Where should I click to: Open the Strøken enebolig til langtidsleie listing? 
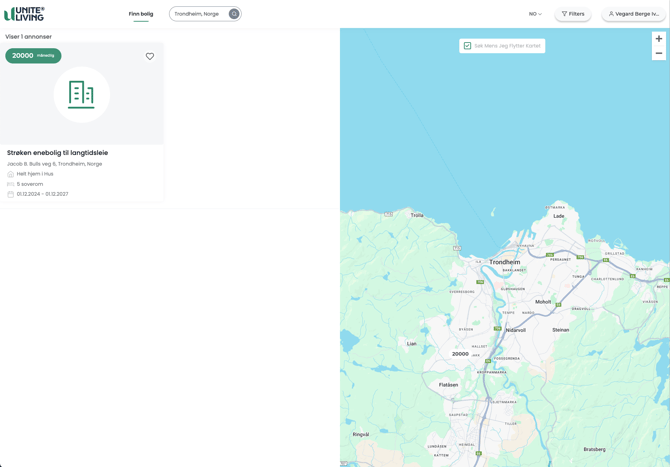click(x=57, y=153)
